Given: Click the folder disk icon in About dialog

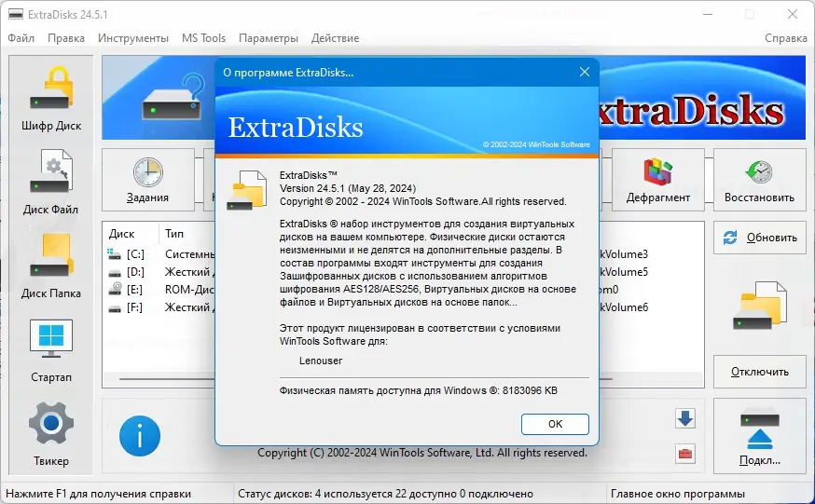Looking at the screenshot, I should click(x=247, y=190).
